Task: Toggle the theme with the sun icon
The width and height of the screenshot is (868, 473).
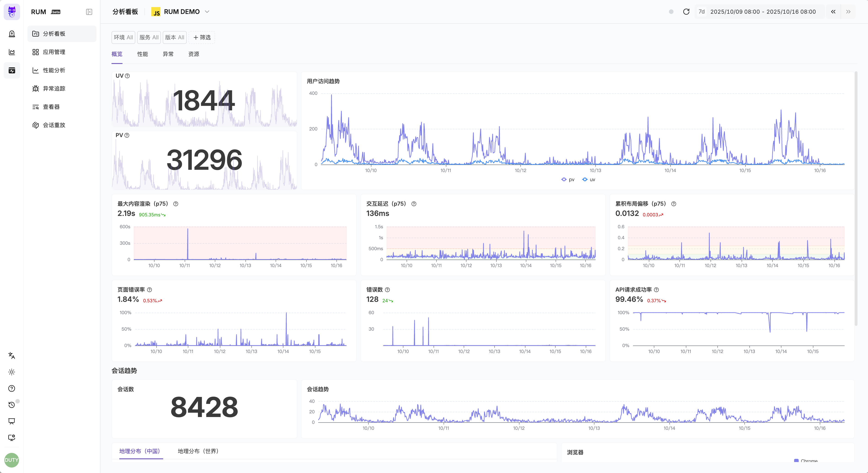Action: tap(11, 372)
